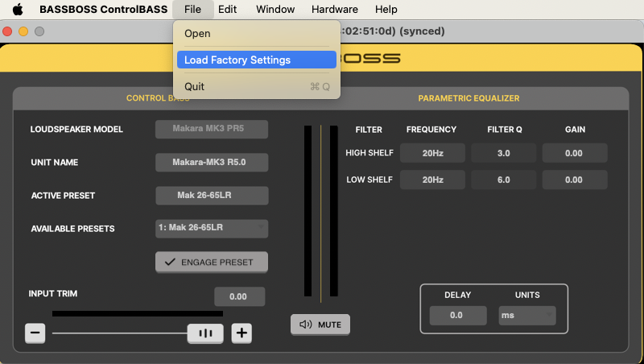Open the Hardware menu
Screen dimensions: 644x364
coord(334,10)
